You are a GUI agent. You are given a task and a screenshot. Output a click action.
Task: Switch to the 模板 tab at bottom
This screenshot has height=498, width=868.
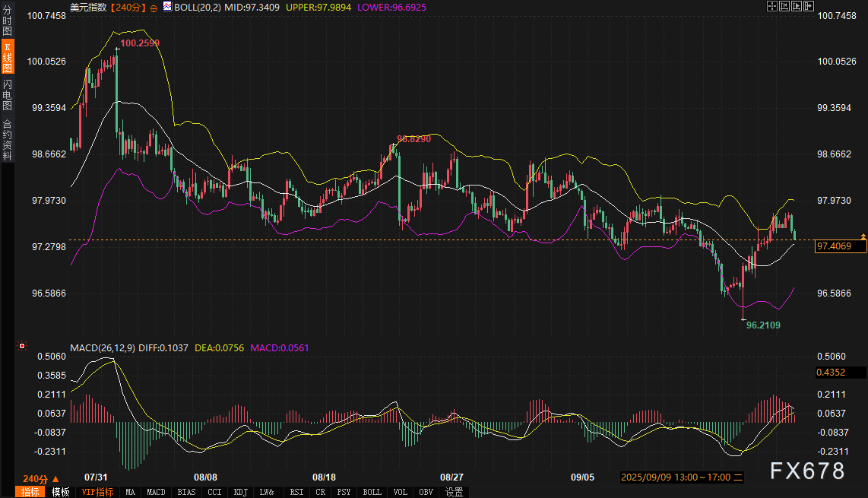pos(60,492)
